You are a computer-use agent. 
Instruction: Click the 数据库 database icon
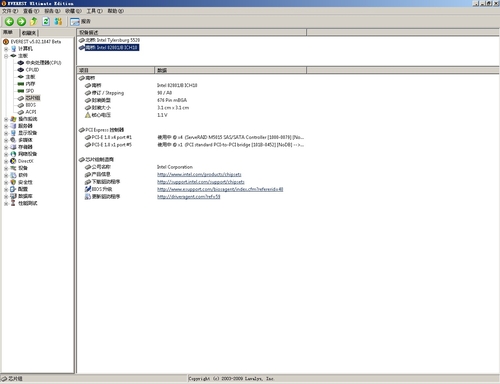pos(13,196)
